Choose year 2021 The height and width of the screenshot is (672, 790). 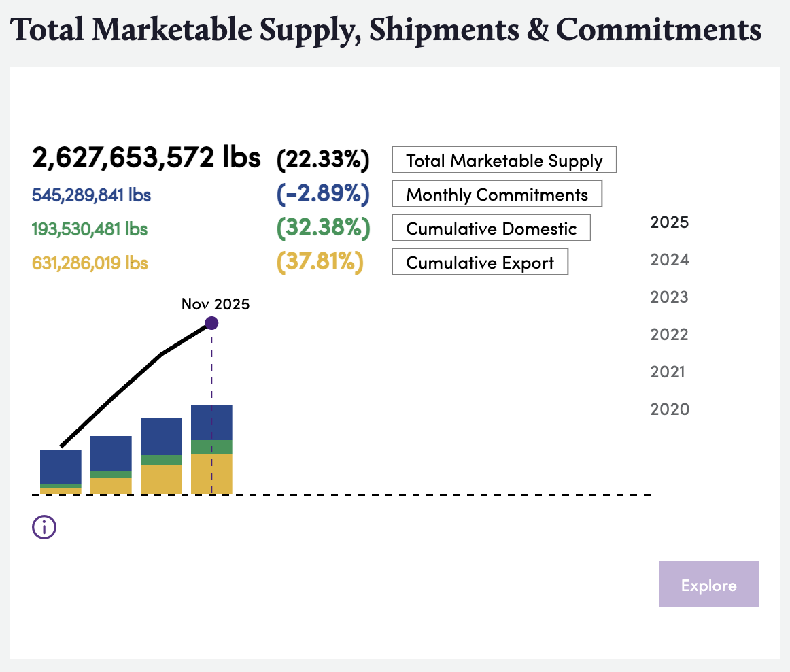click(x=669, y=372)
